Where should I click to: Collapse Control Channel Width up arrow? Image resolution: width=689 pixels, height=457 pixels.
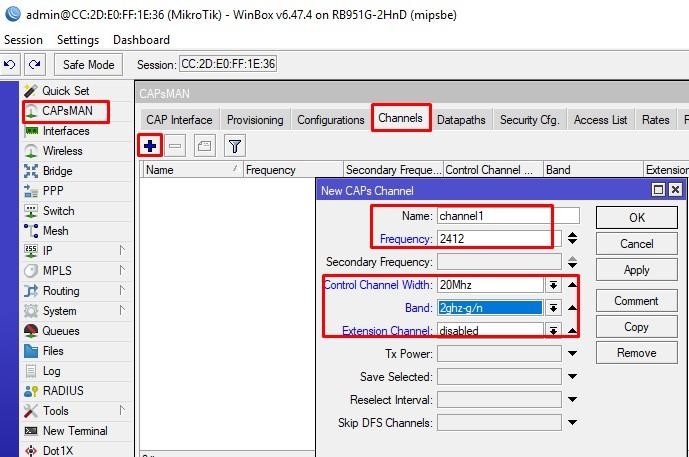572,285
